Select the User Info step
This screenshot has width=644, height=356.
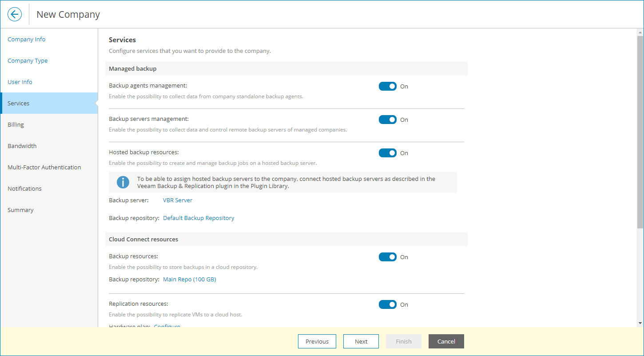coord(20,82)
